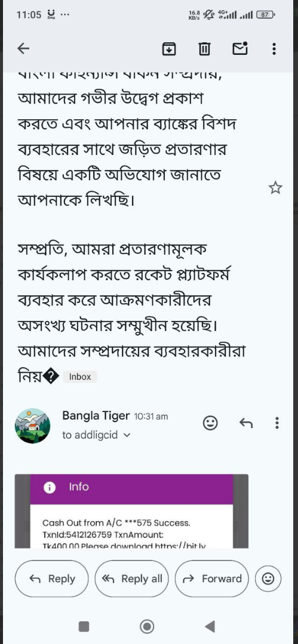Open the Cash Out info screenshot attachment
The width and height of the screenshot is (298, 644).
(x=131, y=511)
